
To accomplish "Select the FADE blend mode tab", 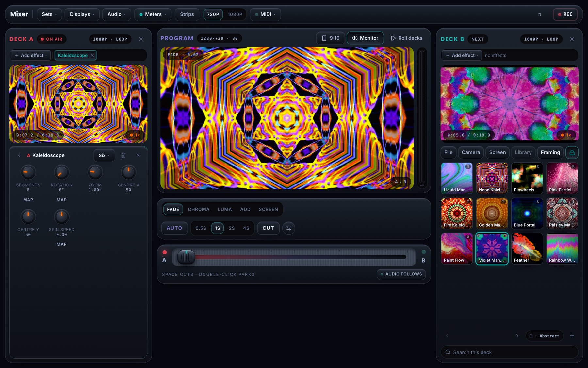I will point(173,209).
